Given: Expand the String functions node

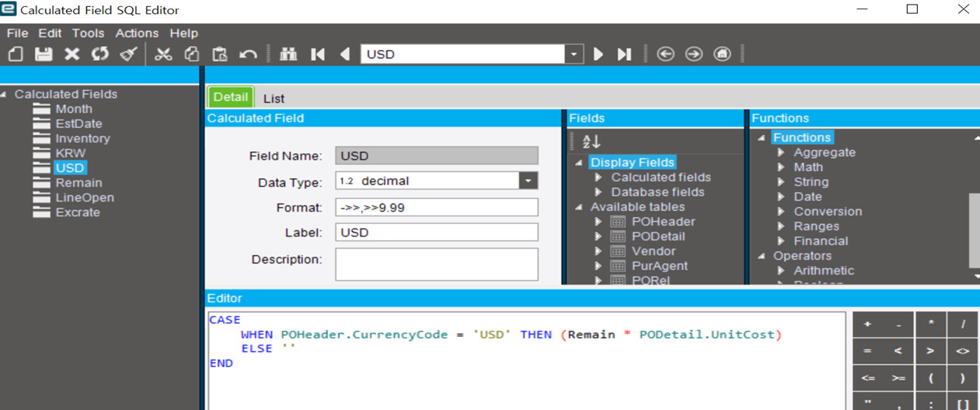Looking at the screenshot, I should 782,182.
